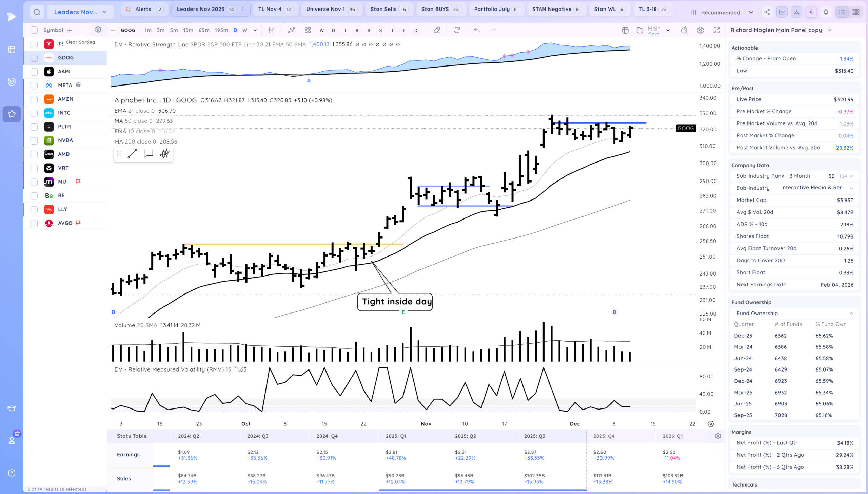This screenshot has height=494, width=868.
Task: Click the undo arrow icon
Action: tap(477, 30)
